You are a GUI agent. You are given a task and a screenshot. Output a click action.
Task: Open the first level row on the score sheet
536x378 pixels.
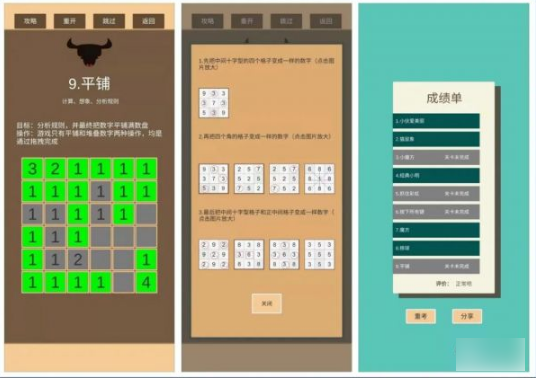coord(436,121)
